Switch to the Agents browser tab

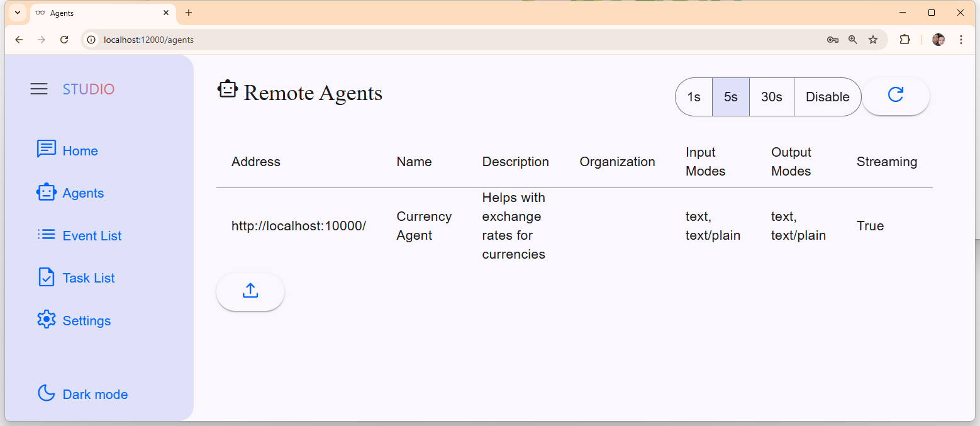(x=94, y=13)
